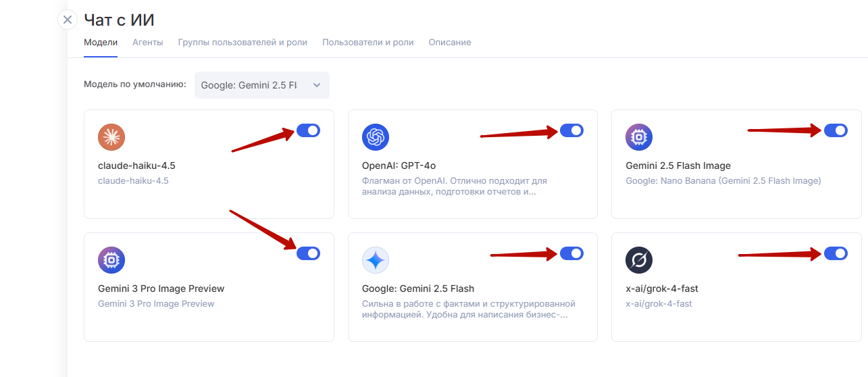
Task: Disable the claude-haiku-4.5 model toggle
Action: (308, 130)
